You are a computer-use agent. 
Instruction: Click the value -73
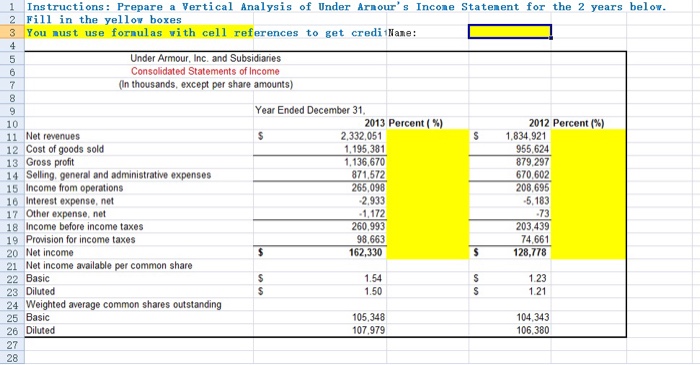tap(543, 214)
